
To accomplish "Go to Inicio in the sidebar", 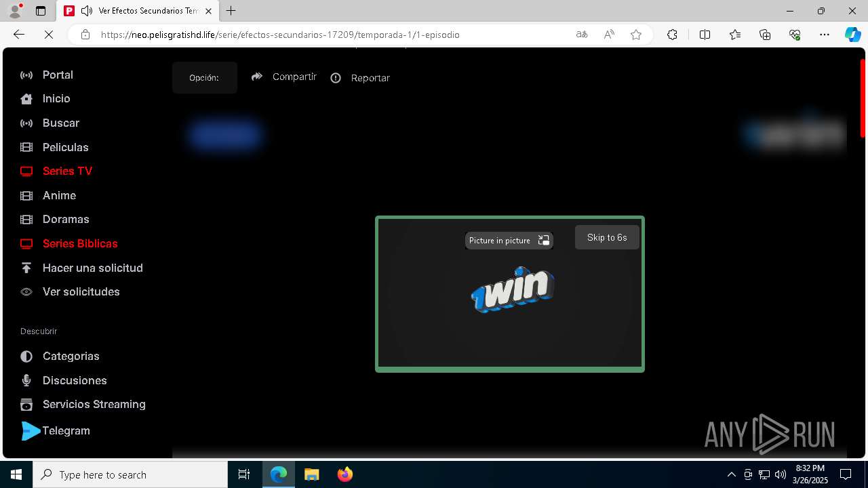I will pyautogui.click(x=56, y=98).
